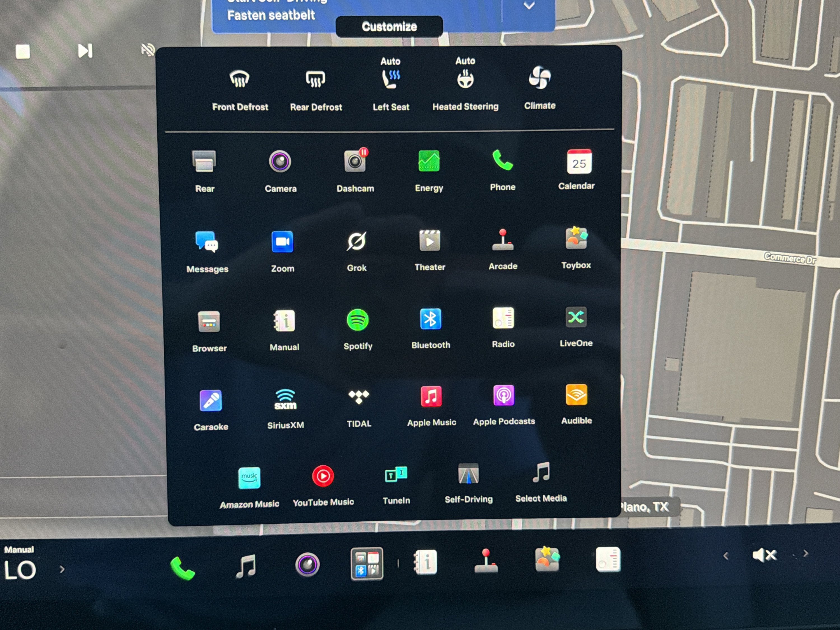Viewport: 840px width, 630px height.
Task: Open Apple Podcasts
Action: 503,395
